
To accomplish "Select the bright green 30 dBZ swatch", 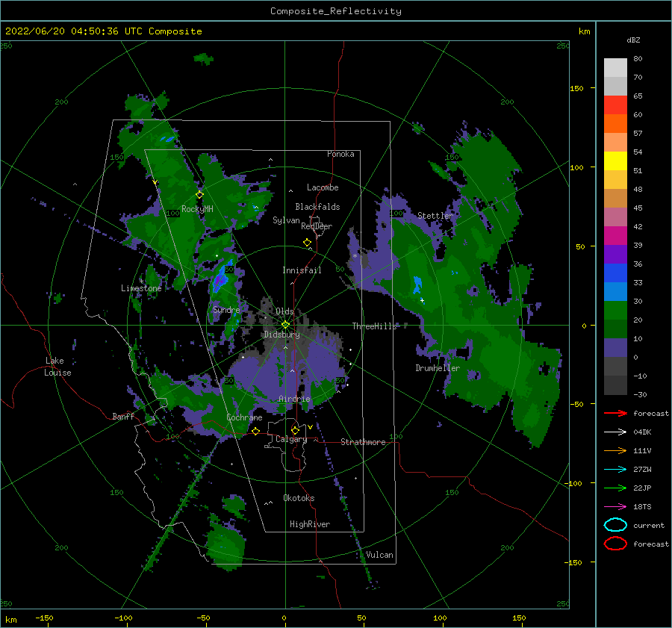I will pyautogui.click(x=615, y=310).
